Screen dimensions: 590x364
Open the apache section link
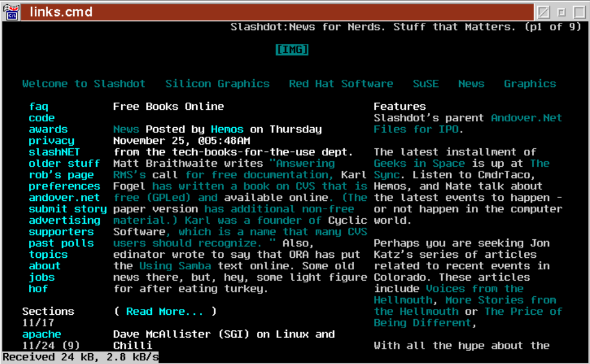tap(41, 334)
